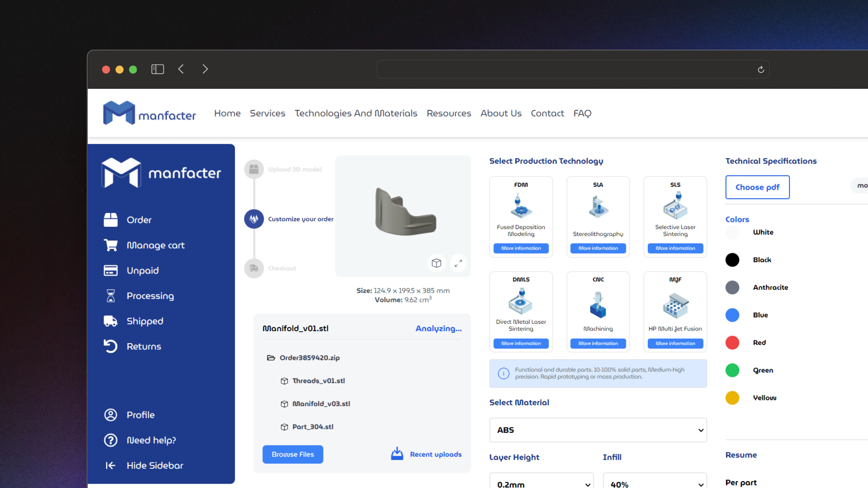Open the Resources menu item
The image size is (868, 488).
point(449,113)
